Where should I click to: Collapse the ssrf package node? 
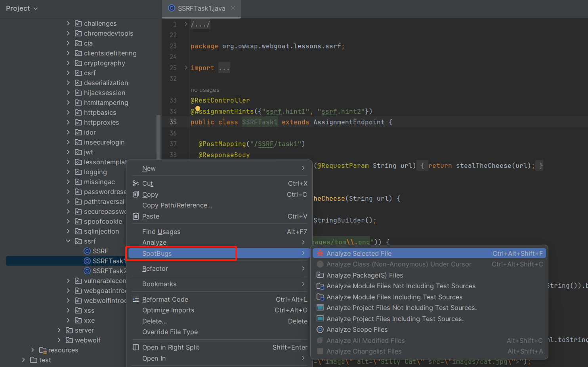click(68, 241)
